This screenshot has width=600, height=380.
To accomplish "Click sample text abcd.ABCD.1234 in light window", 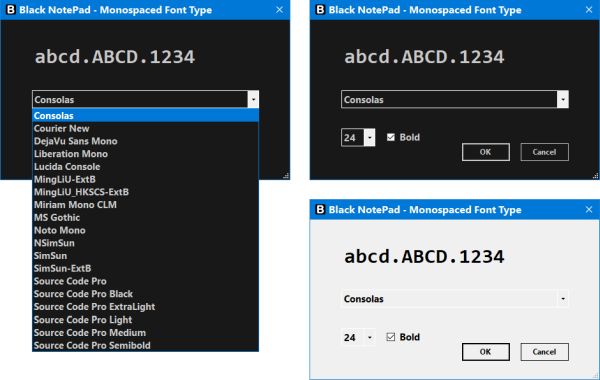I will (424, 257).
